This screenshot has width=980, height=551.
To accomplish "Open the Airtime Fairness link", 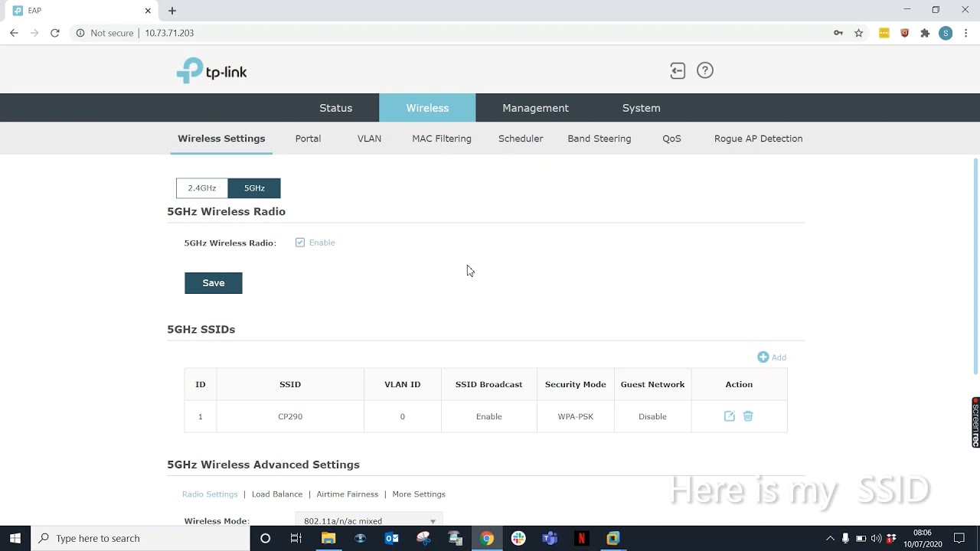I will tap(348, 494).
